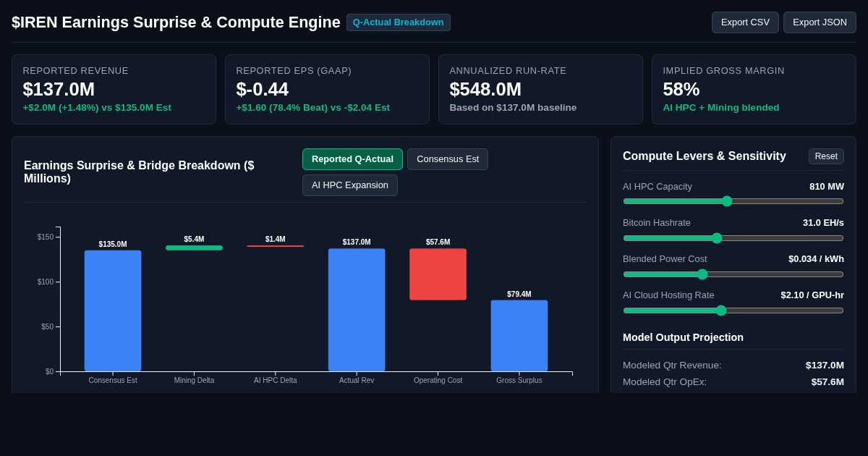Click the green Mining Delta bar

tap(194, 248)
